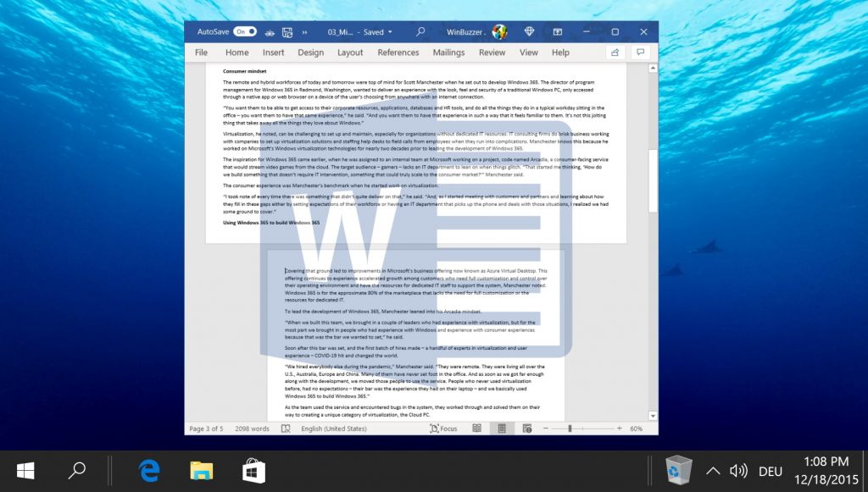Switch DEU keyboard language indicator
868x492 pixels.
coord(771,472)
